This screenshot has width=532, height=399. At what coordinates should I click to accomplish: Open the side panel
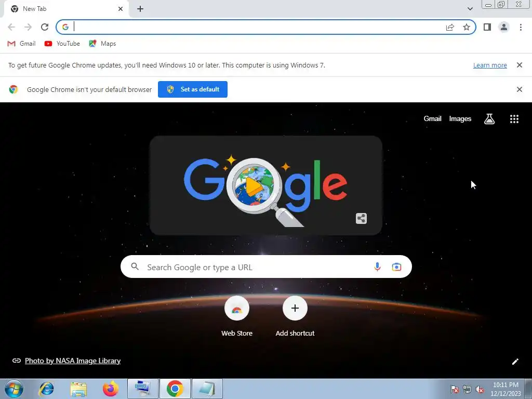487,27
